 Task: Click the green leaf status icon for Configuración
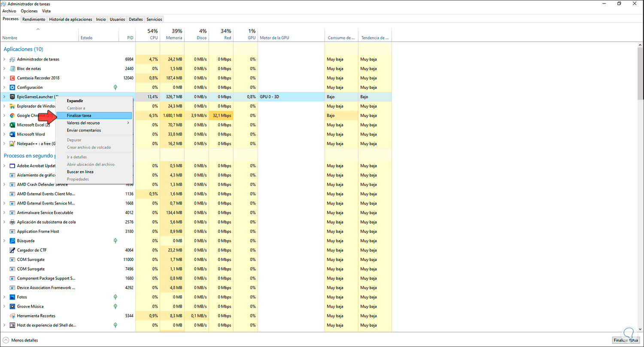click(115, 88)
